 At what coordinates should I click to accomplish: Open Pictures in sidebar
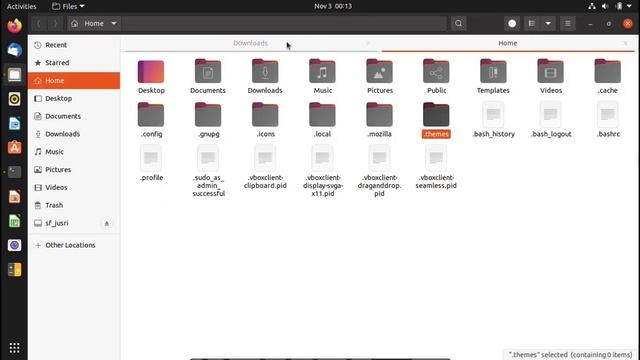coord(74,169)
